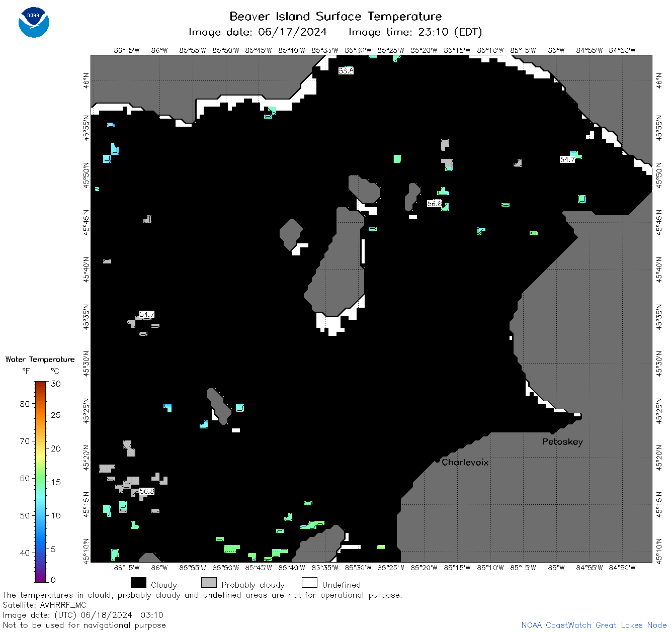Click the Water Temperature legend heading
The height and width of the screenshot is (633, 672).
40,359
